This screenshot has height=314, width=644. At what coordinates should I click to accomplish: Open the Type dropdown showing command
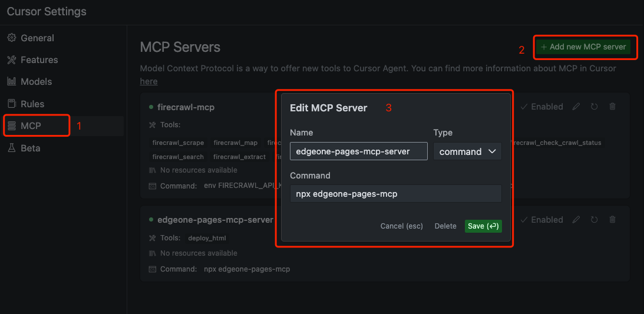pyautogui.click(x=467, y=151)
